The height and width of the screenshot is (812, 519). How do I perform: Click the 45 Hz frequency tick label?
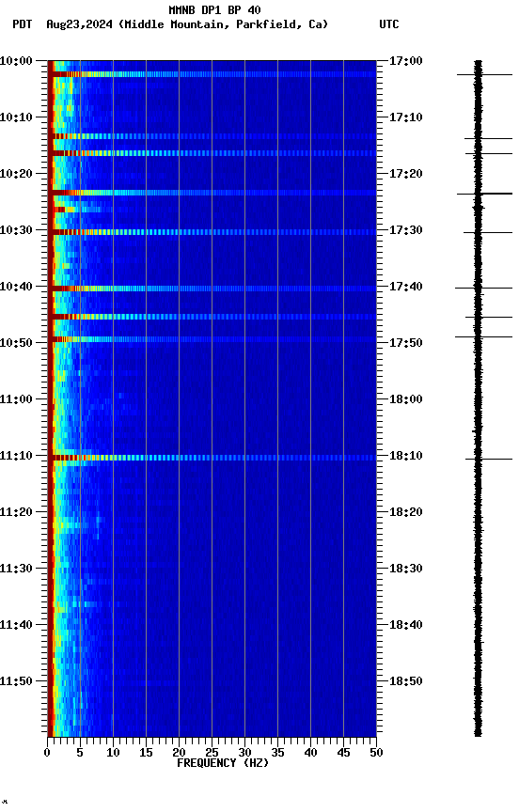tap(343, 753)
